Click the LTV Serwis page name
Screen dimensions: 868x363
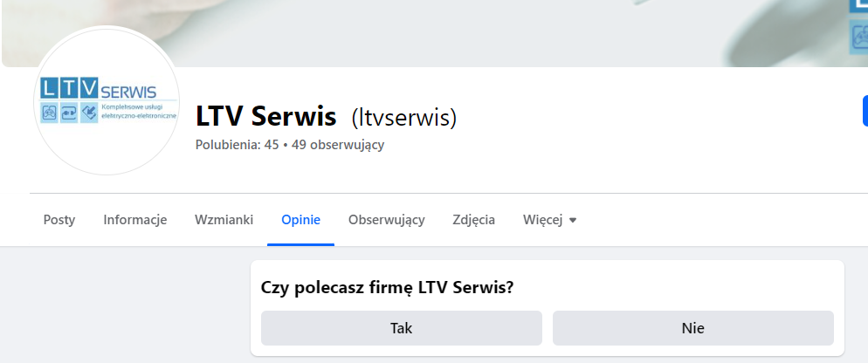(x=265, y=116)
